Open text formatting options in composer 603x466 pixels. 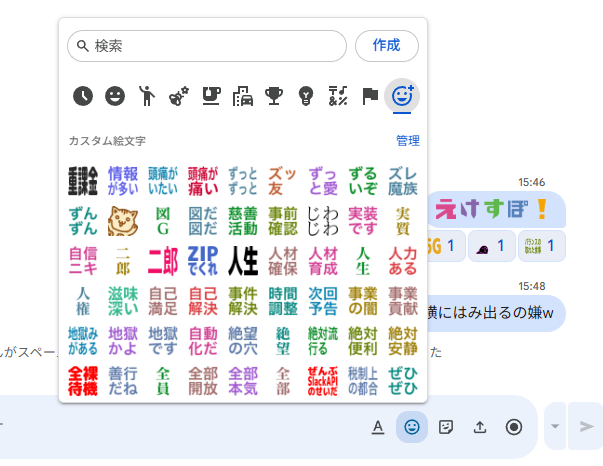[x=378, y=427]
